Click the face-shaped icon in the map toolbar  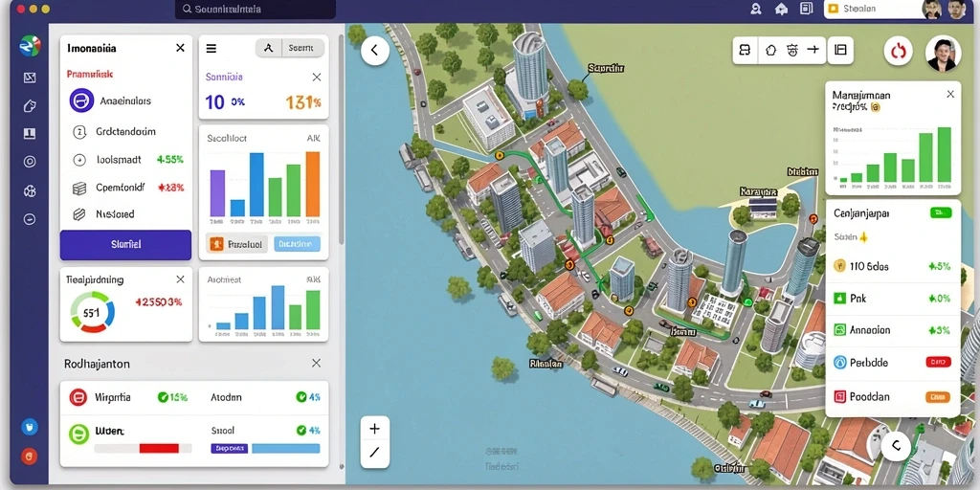(791, 50)
